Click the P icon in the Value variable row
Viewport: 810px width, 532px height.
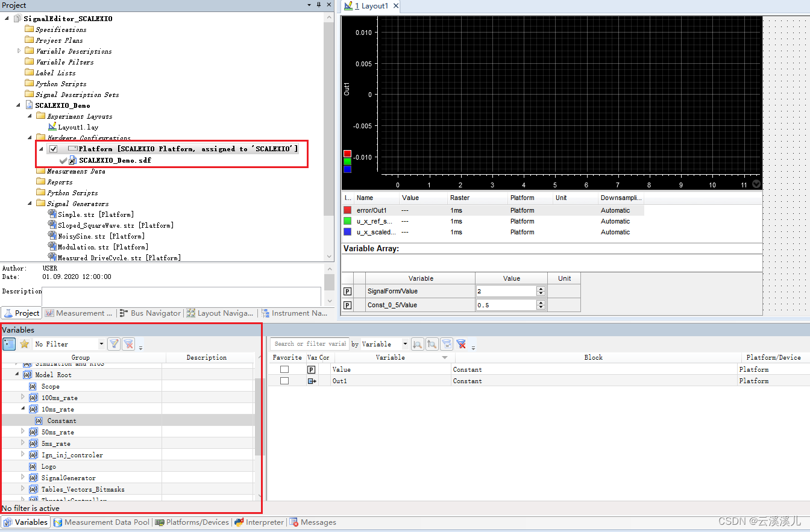[x=312, y=369]
